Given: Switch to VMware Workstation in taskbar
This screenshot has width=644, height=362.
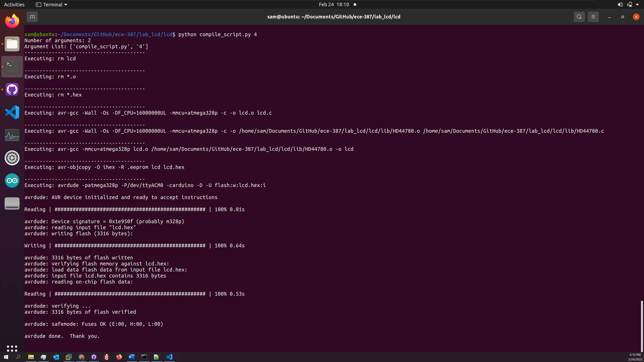Looking at the screenshot, I should pyautogui.click(x=68, y=357).
